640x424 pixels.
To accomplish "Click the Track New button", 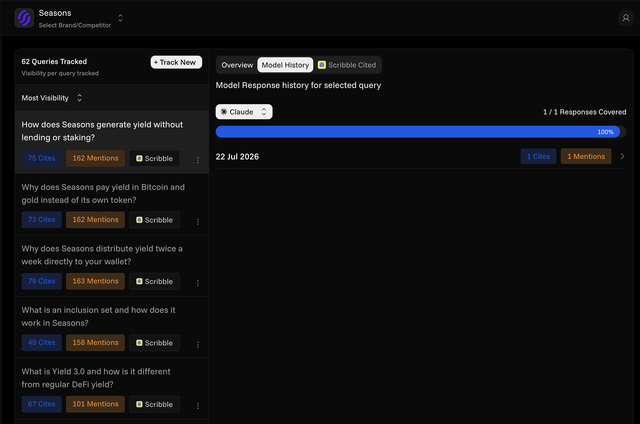I will [x=176, y=62].
